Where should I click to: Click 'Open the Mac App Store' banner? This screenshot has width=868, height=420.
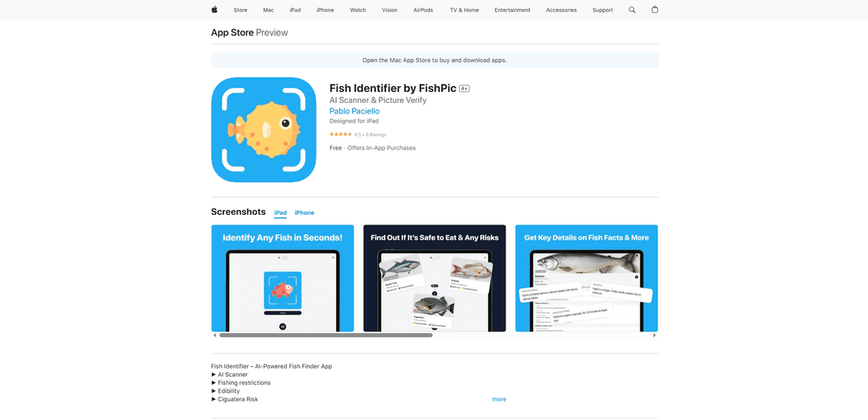[435, 60]
